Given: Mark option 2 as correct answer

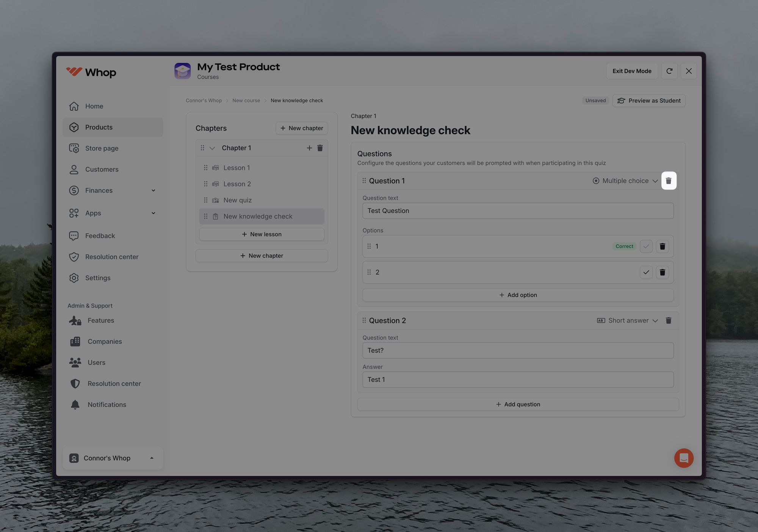Looking at the screenshot, I should (646, 272).
